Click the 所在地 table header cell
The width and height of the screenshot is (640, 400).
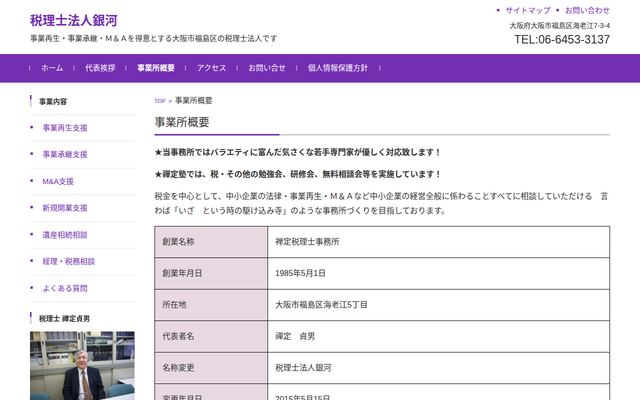click(211, 305)
